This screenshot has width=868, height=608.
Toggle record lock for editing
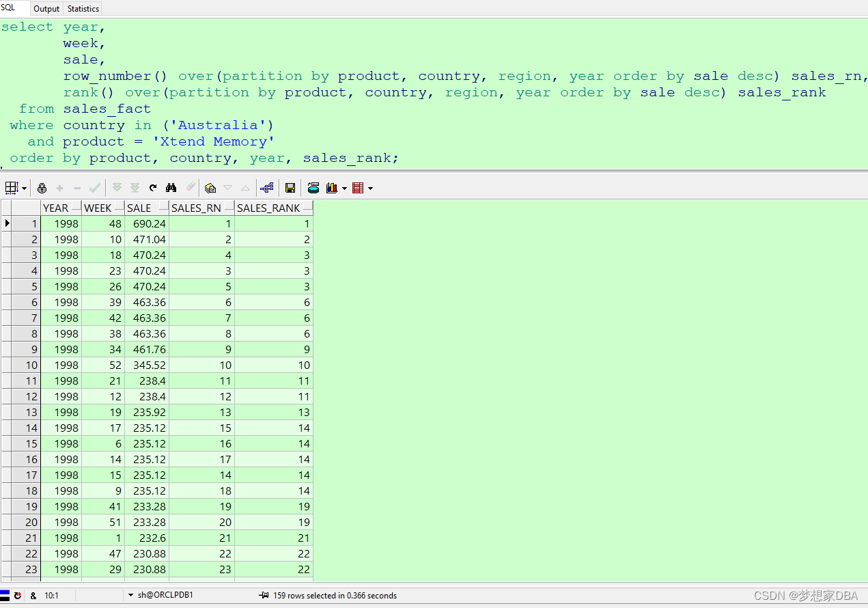point(42,188)
